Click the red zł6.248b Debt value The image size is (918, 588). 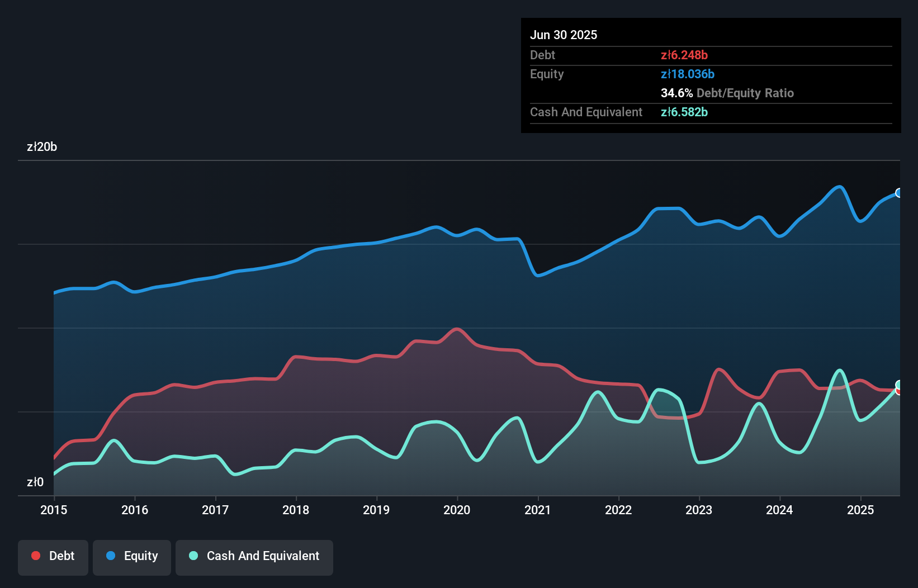pos(684,55)
